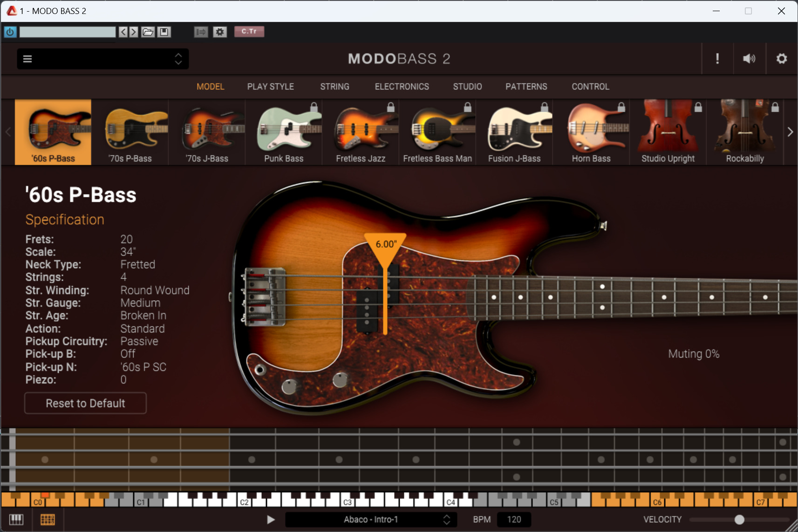Play the Abaco - Intro-1 pattern

coord(271,519)
